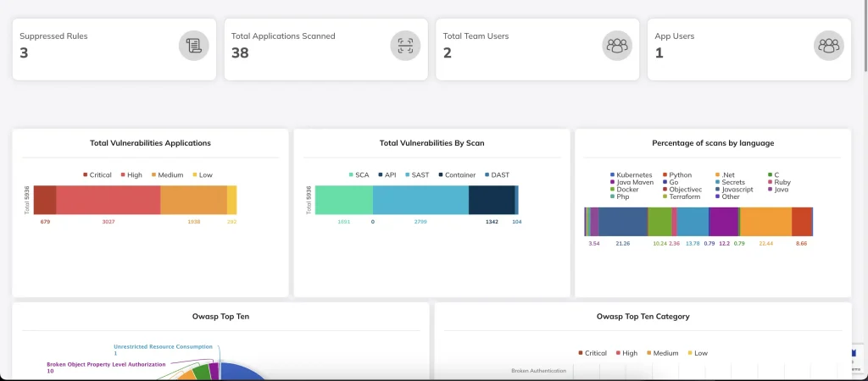
Task: Click the Total Team Users group icon
Action: click(x=617, y=45)
